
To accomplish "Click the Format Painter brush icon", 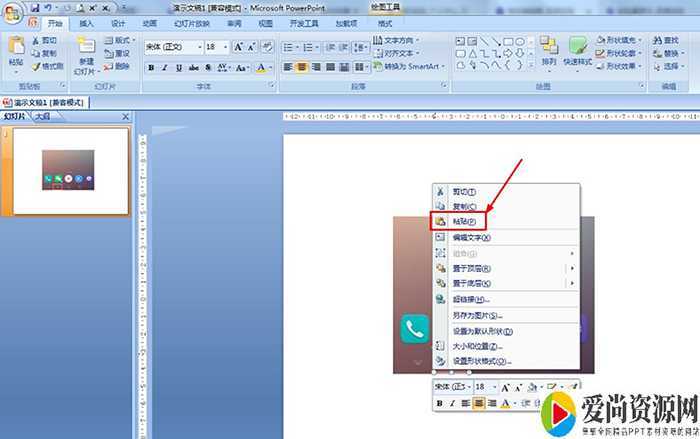I will [35, 66].
